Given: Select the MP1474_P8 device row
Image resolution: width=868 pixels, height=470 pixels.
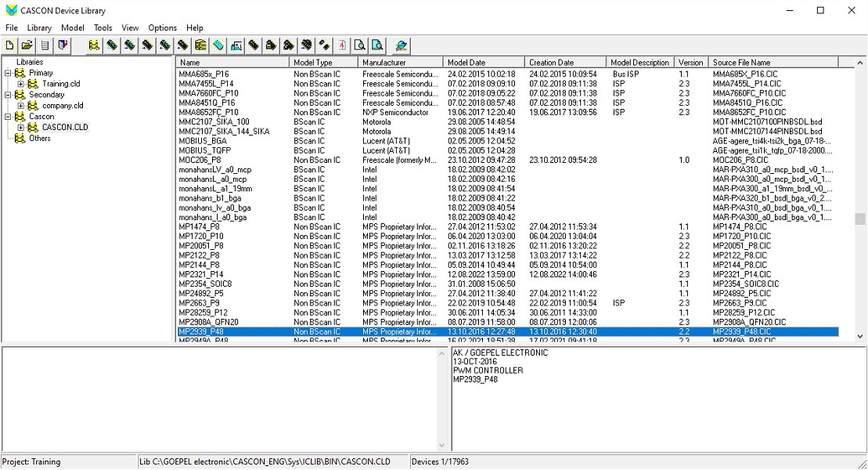Looking at the screenshot, I should point(508,226).
